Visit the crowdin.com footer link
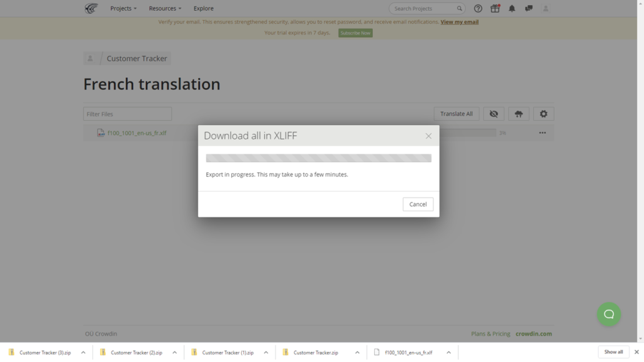Viewport: 644px width, 362px height. pos(533,334)
